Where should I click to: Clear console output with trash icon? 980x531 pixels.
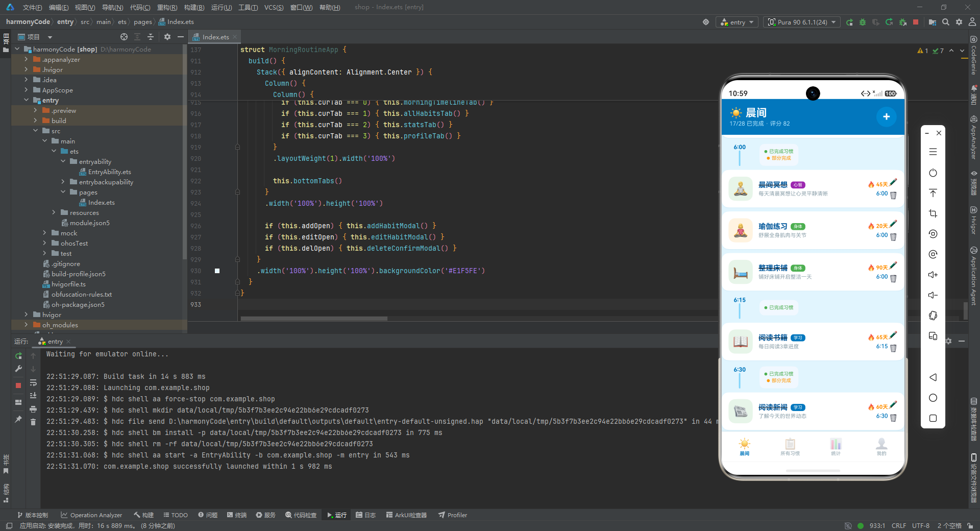(x=33, y=422)
